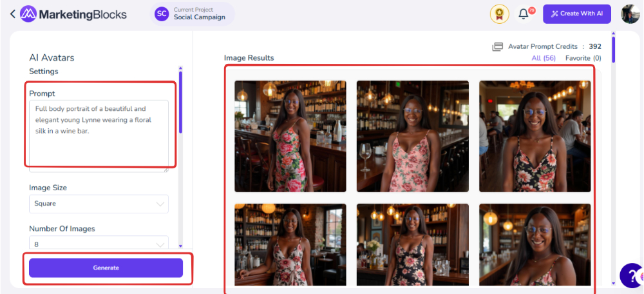Click the up arrow of settings panel scrollbar

(x=180, y=68)
